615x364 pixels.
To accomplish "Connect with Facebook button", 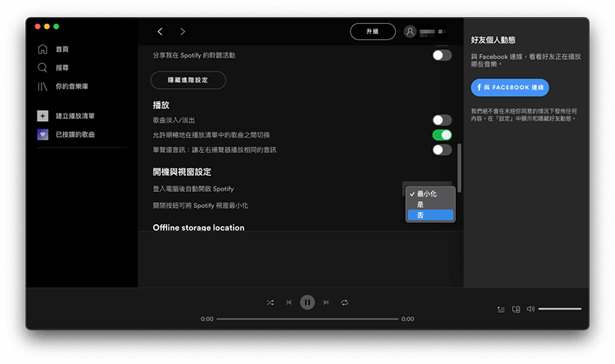I will (510, 88).
